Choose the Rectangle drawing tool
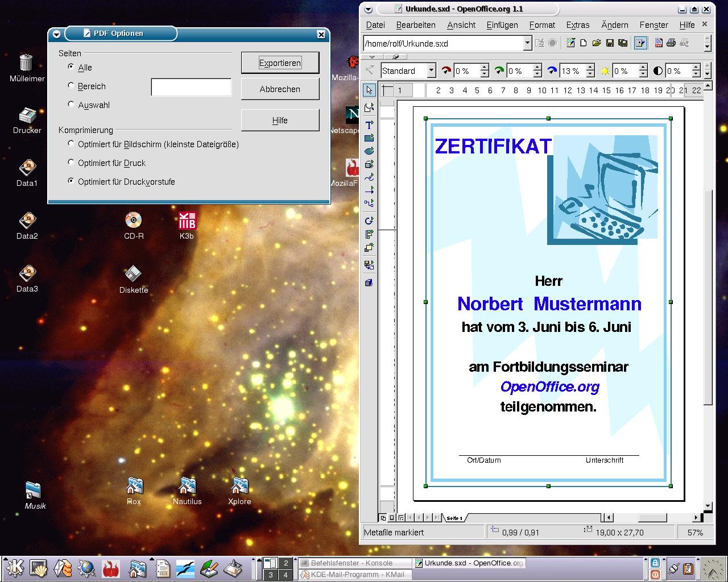 pos(369,138)
